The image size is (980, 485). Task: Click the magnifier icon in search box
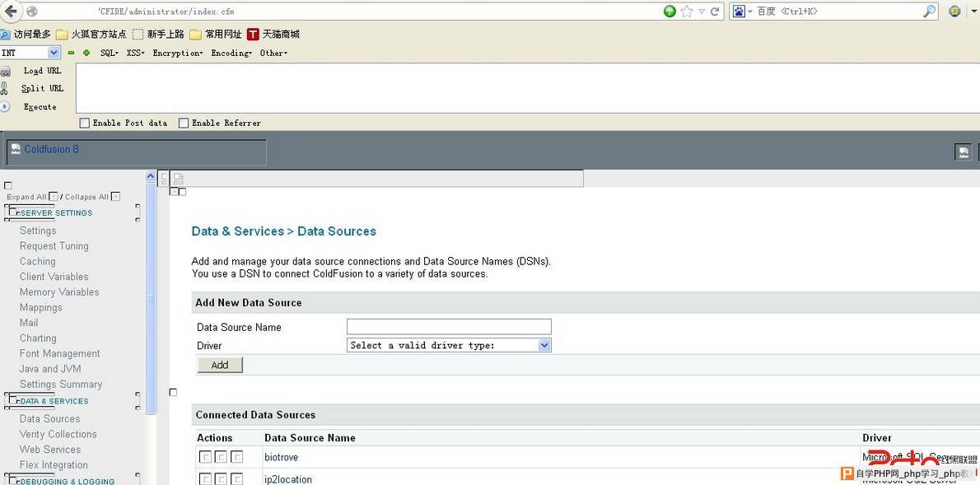pyautogui.click(x=930, y=12)
